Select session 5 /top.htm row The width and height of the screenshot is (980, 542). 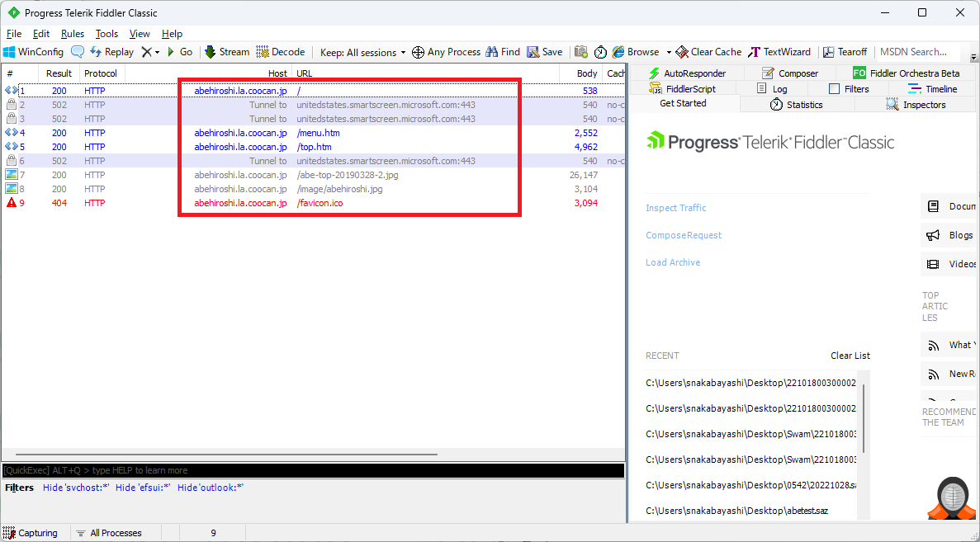(x=313, y=147)
